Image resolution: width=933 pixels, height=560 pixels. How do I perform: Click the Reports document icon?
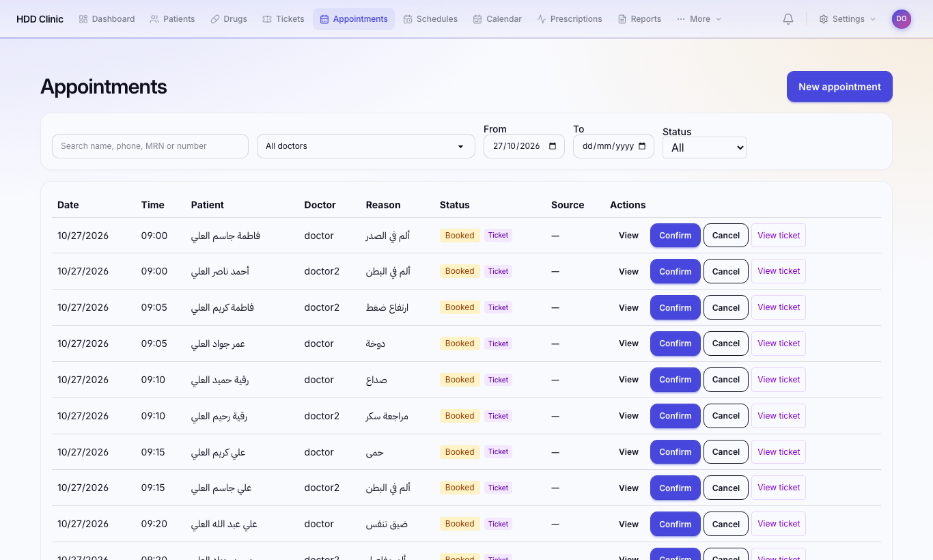(x=622, y=19)
